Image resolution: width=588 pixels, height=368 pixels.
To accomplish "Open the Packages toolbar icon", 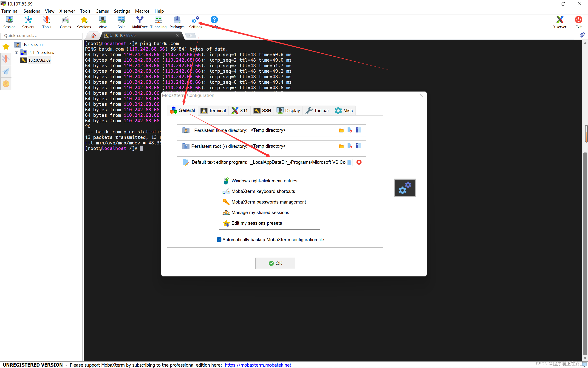I will point(177,22).
